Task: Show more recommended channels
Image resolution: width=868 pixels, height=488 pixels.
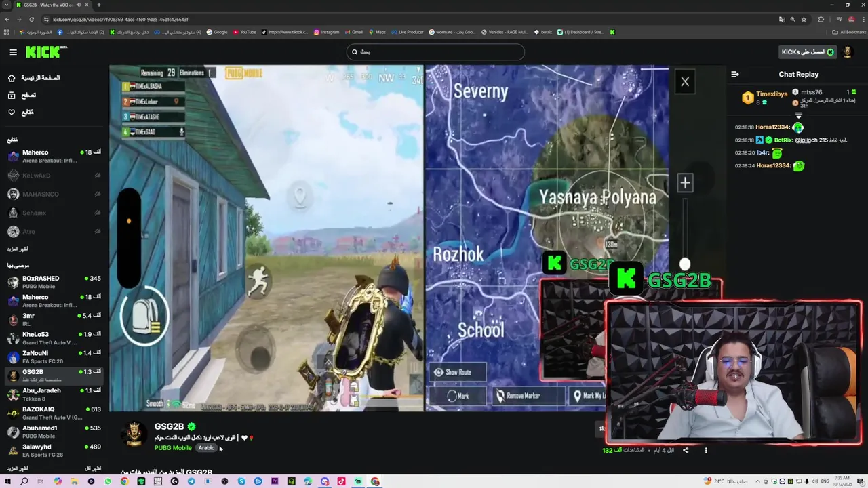Action: 18,468
